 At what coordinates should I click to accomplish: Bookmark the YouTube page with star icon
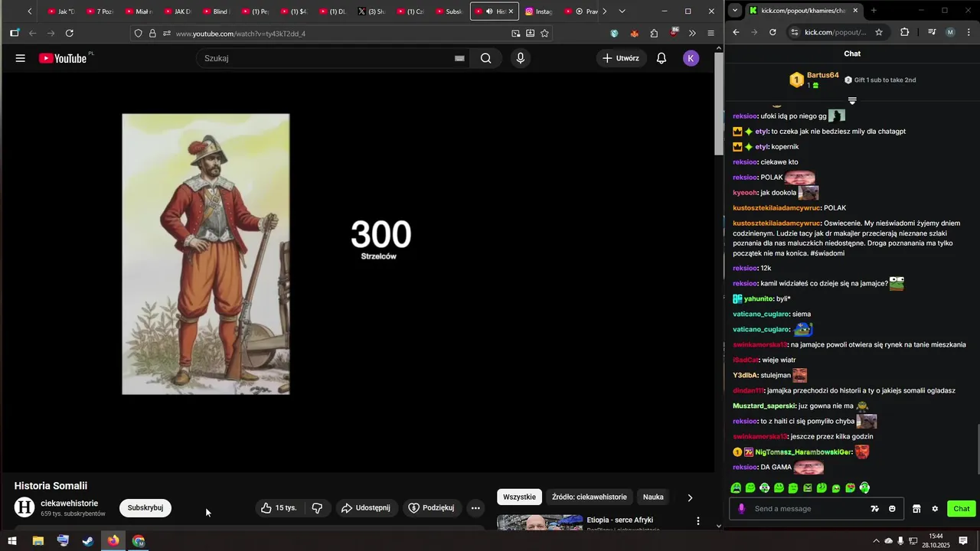pos(544,34)
